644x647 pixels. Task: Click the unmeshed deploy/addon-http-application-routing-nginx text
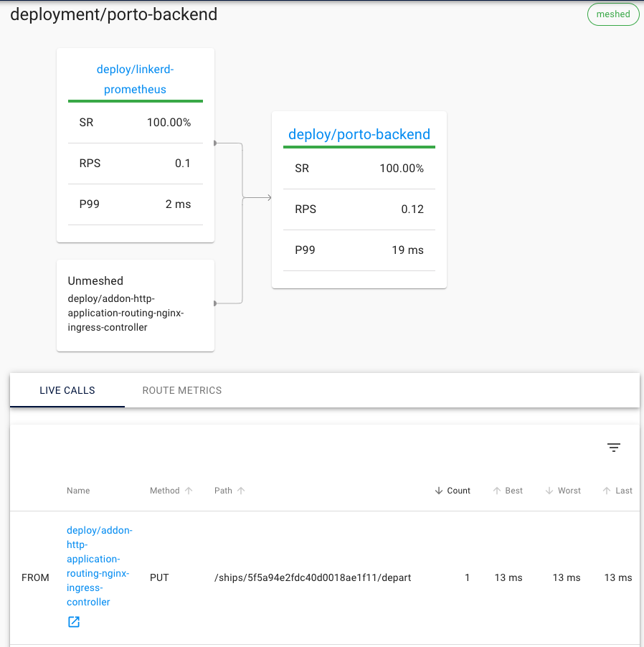[126, 313]
